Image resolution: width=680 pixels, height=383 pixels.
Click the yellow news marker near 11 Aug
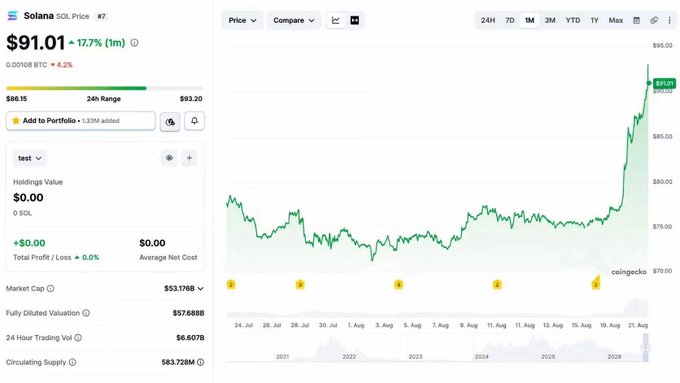(497, 285)
